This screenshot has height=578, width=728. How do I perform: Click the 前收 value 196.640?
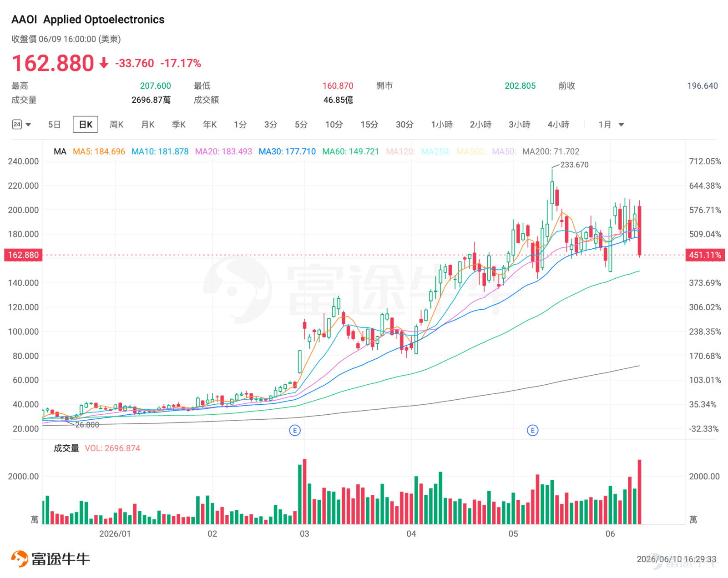point(703,86)
